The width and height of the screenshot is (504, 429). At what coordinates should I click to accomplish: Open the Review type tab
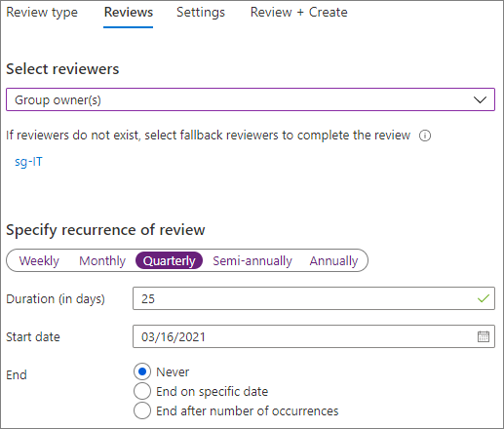pos(42,13)
